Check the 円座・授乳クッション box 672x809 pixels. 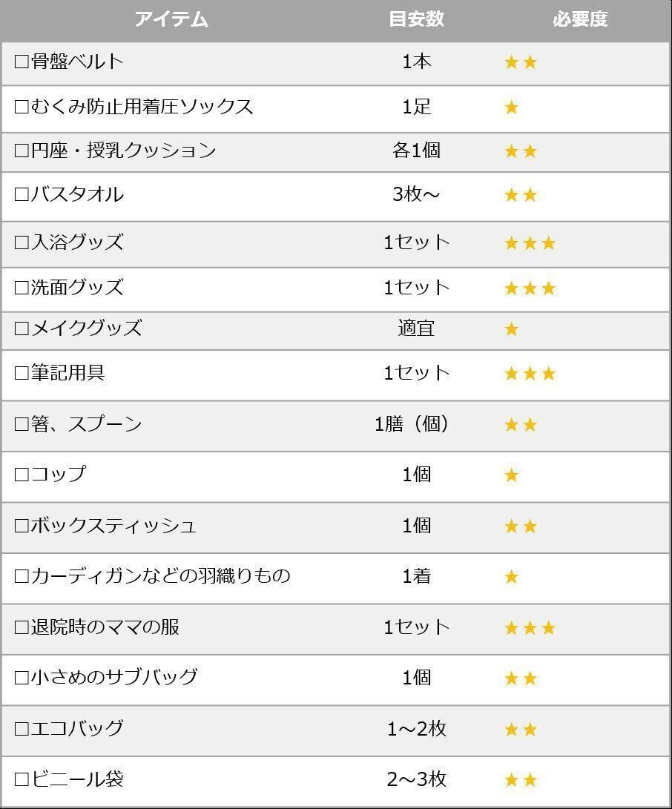[x=22, y=151]
